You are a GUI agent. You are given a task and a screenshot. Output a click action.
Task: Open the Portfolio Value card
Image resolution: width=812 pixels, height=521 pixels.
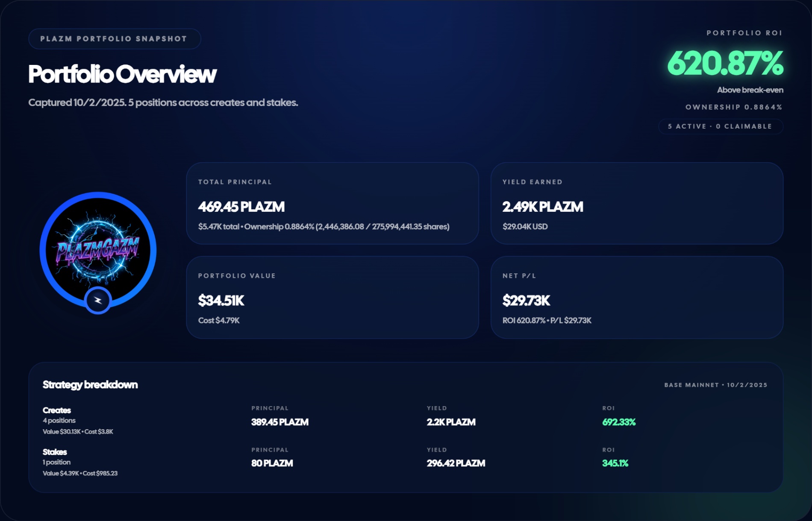click(x=332, y=297)
